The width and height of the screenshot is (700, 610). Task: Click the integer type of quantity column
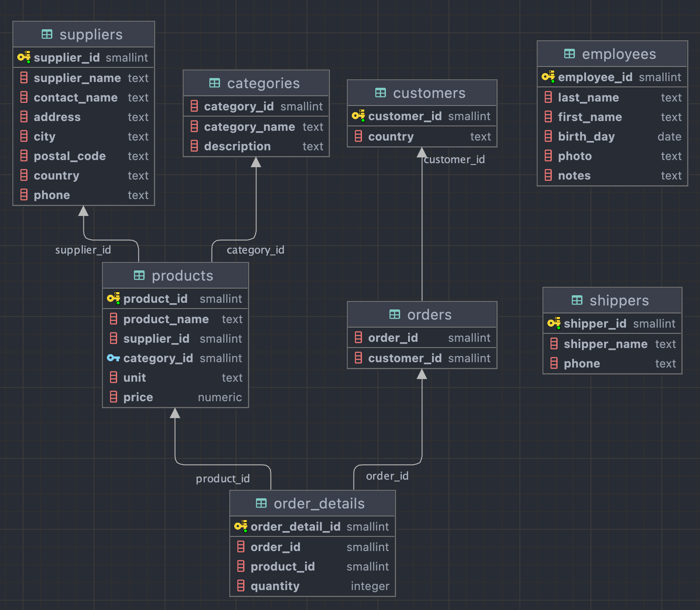point(370,586)
